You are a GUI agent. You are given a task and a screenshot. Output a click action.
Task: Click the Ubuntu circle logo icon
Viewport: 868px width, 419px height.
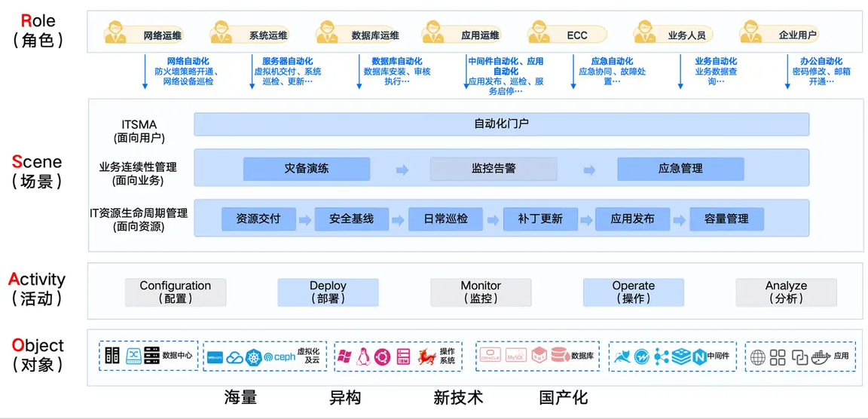pos(383,357)
